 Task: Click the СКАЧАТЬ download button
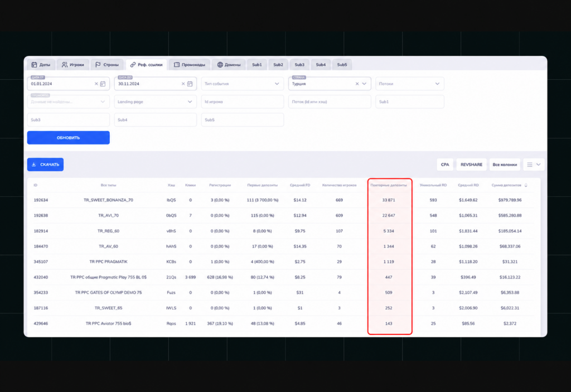[46, 164]
